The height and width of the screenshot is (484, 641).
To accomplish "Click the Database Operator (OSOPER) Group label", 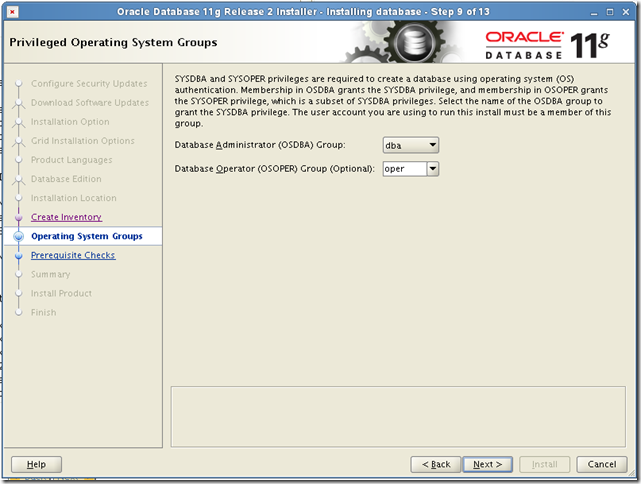I will click(x=274, y=169).
